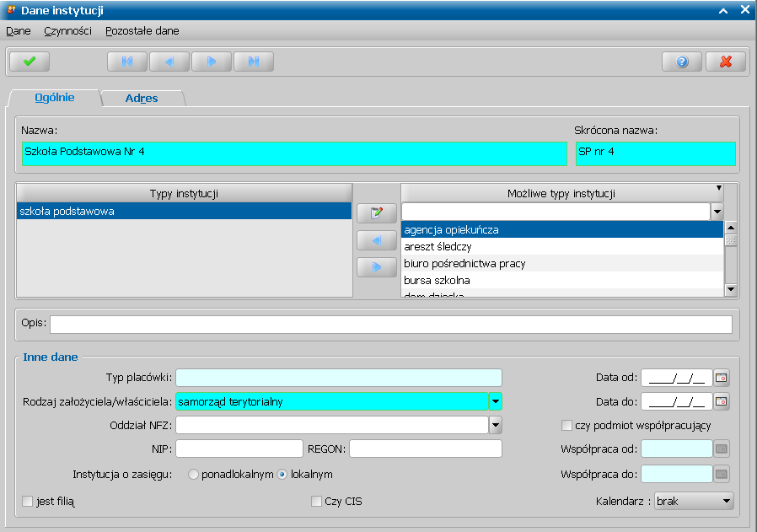Go to first record arrow button
This screenshot has height=532, width=757.
coord(127,62)
